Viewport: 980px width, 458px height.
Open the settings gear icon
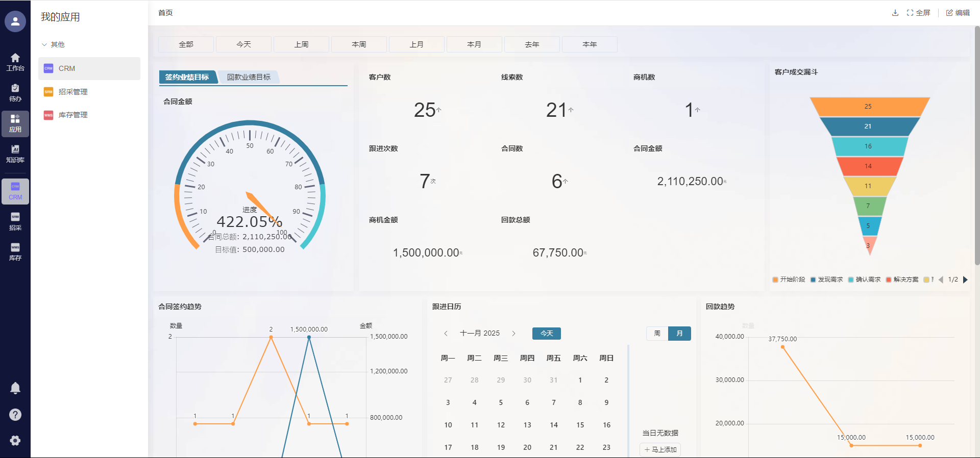click(15, 441)
